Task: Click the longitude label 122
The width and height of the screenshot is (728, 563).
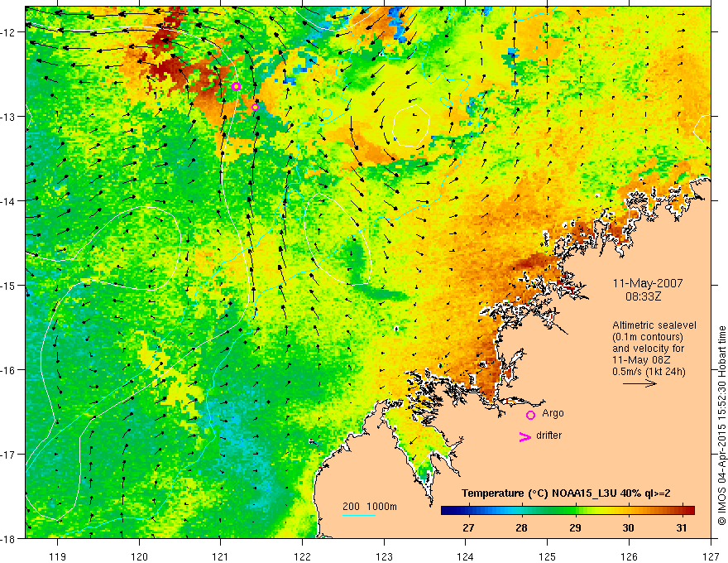Action: [x=302, y=556]
